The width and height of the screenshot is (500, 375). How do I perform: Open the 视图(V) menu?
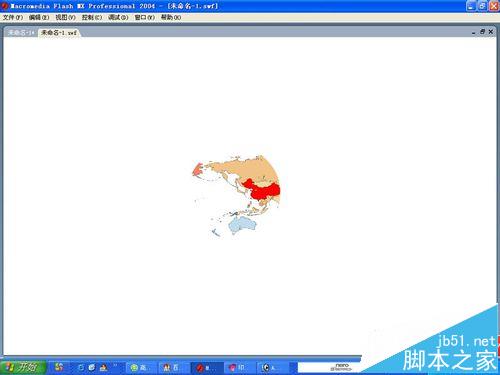[x=65, y=17]
